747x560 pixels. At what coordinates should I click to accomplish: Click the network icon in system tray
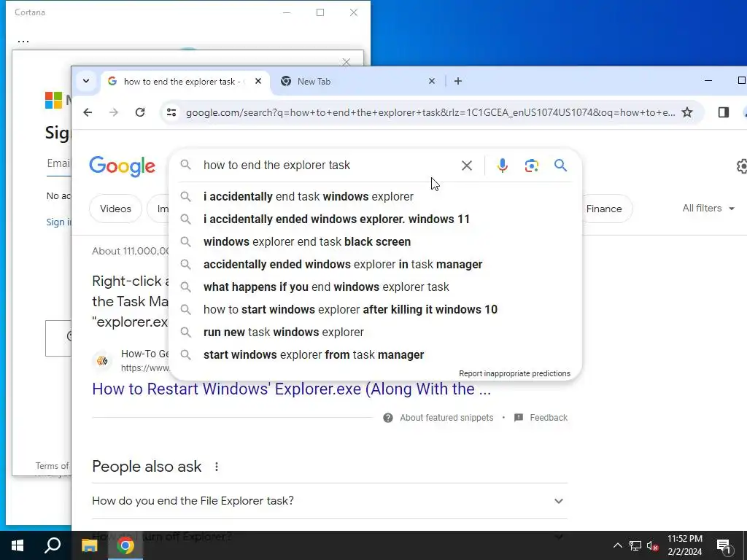click(635, 545)
